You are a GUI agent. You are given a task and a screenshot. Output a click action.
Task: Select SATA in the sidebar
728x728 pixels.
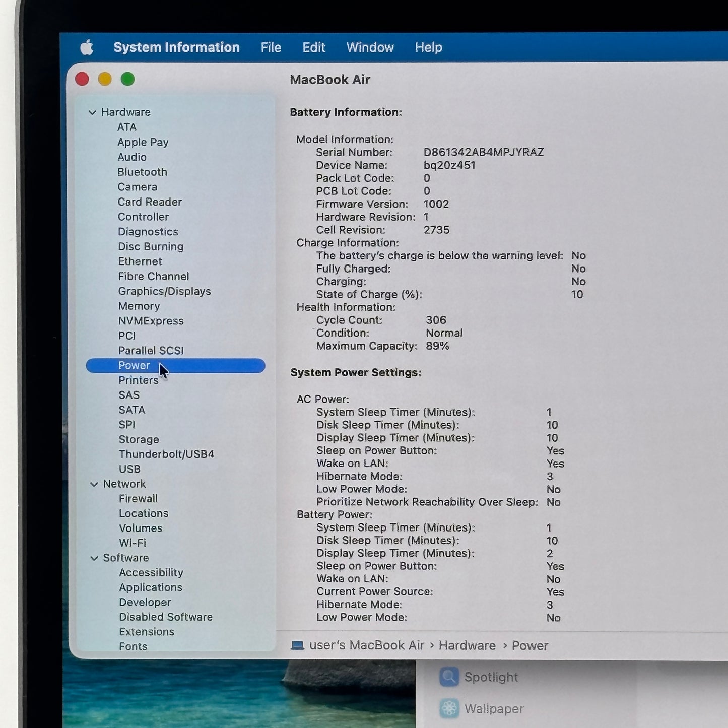(132, 410)
